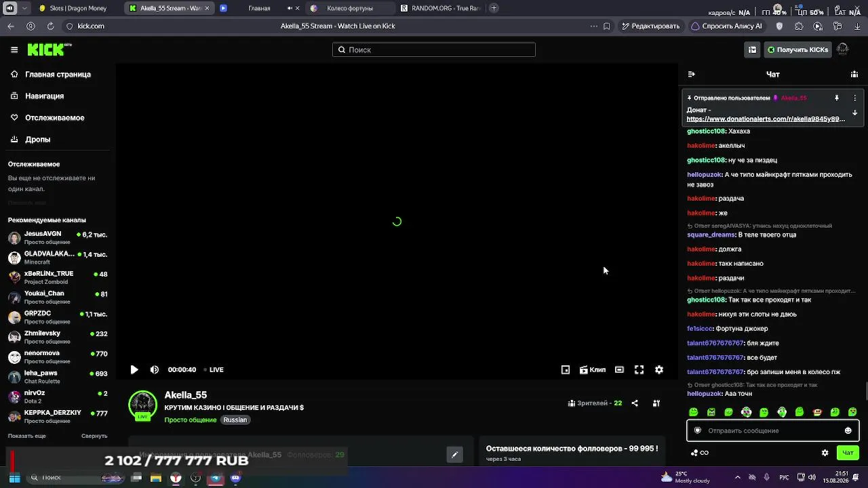Open the Windows Start menu
Image resolution: width=868 pixels, height=488 pixels.
pos(14,478)
